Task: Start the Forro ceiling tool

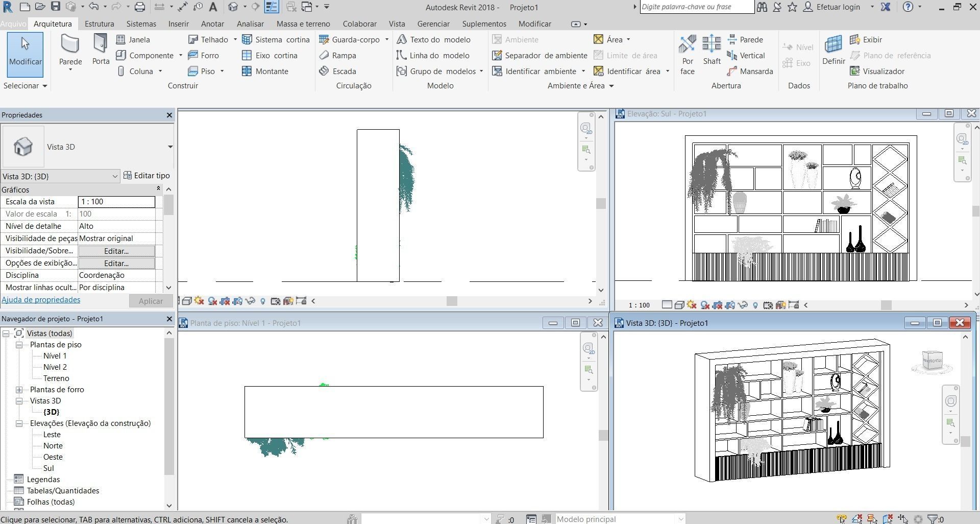Action: 204,55
